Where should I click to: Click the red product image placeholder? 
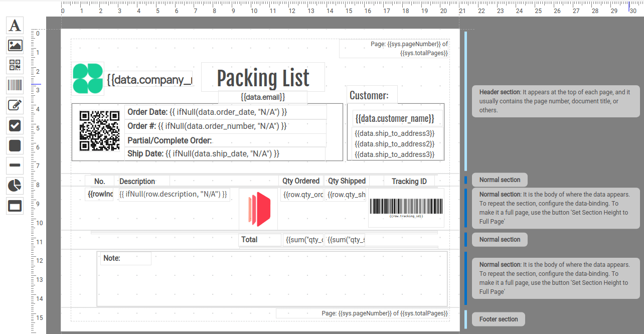point(258,209)
